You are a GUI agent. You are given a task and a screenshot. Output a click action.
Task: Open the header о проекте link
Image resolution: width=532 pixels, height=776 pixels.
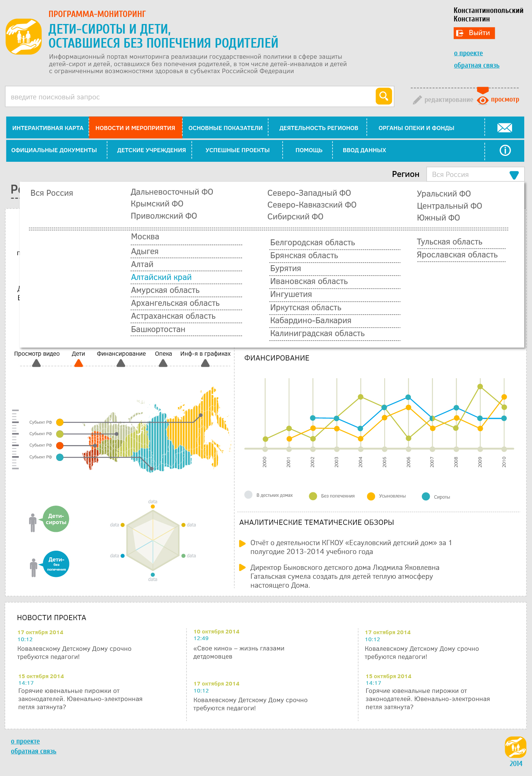468,53
